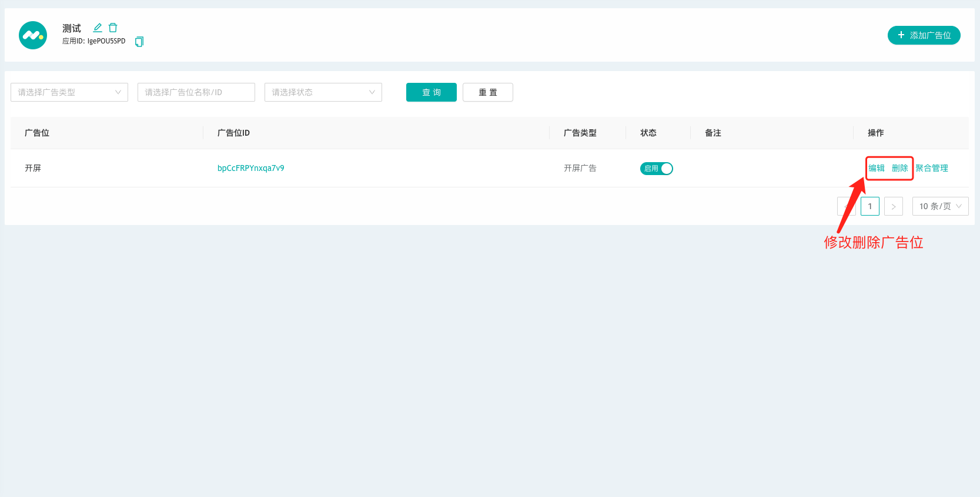Toggle the 启用 status switch
The height and width of the screenshot is (497, 980).
click(x=656, y=169)
